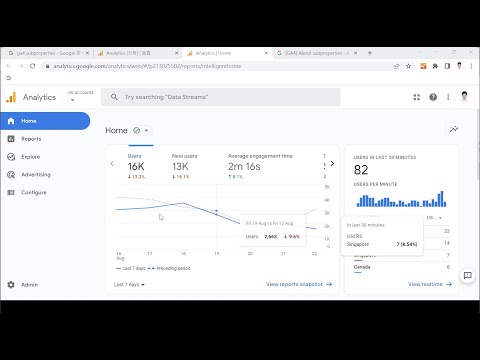Click the green check status icon
This screenshot has height=360, width=480.
pos(136,130)
